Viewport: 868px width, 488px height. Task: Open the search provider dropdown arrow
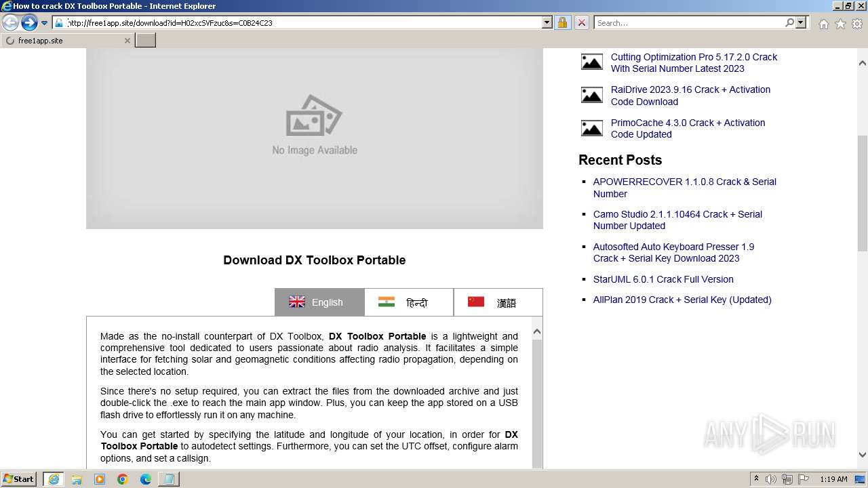tap(801, 22)
